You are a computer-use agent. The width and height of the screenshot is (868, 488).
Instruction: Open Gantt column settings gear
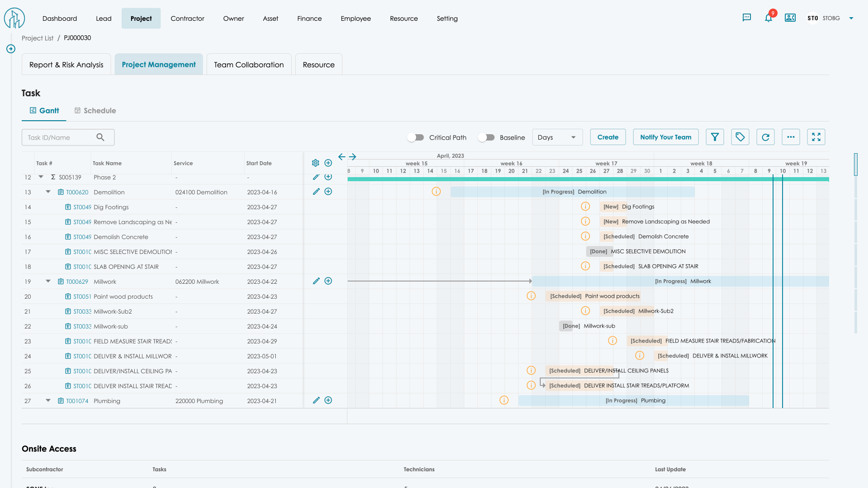pos(316,163)
